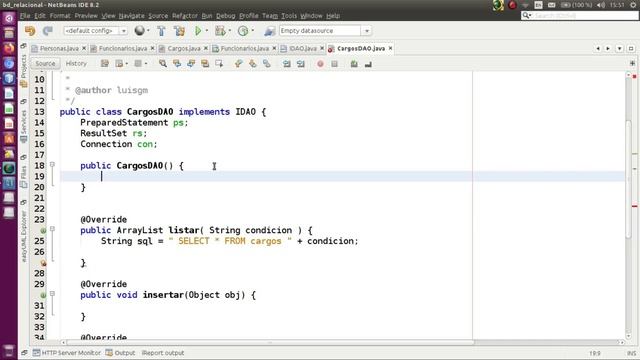
Task: Click the Find Next Occurrence icon
Action: coord(191,64)
